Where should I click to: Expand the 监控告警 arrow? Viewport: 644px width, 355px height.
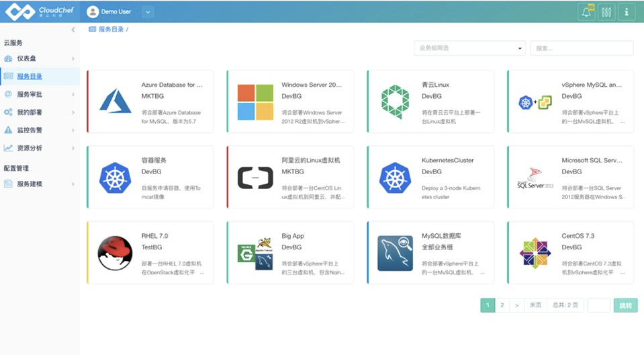coord(73,130)
